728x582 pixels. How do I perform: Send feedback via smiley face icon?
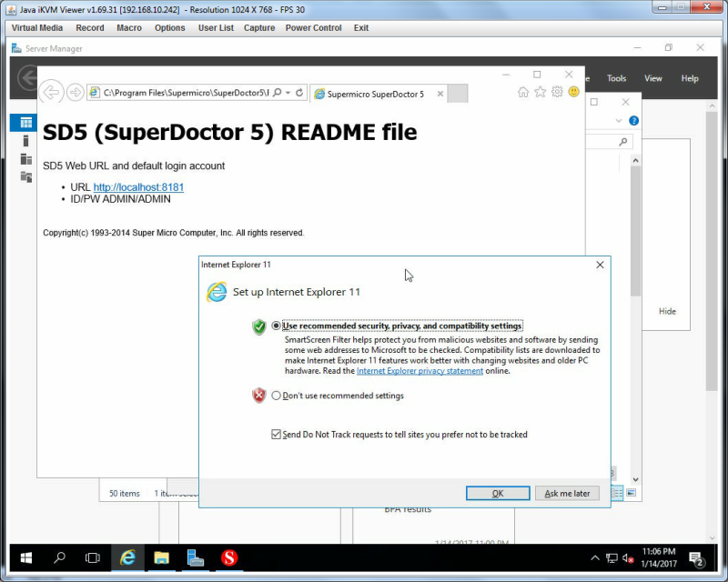tap(574, 92)
